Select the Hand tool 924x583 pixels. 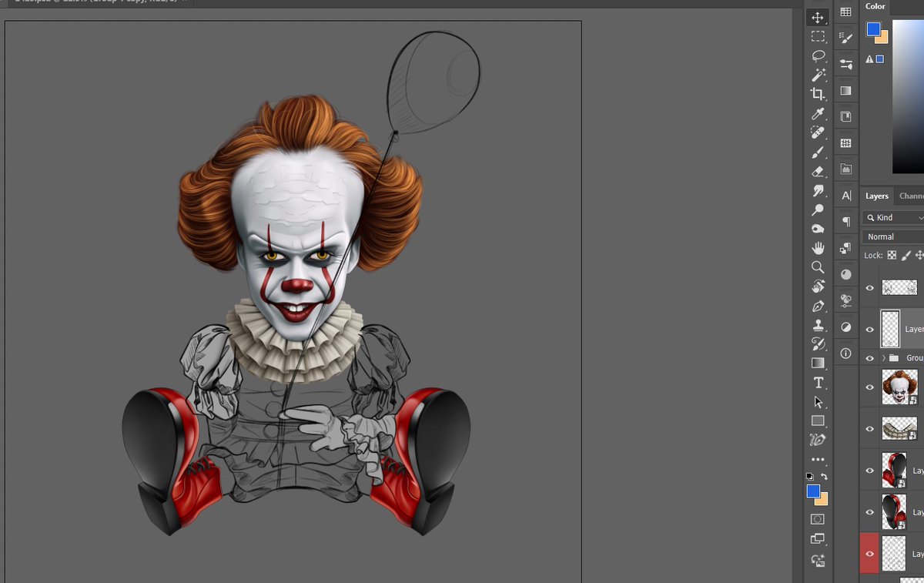[818, 248]
